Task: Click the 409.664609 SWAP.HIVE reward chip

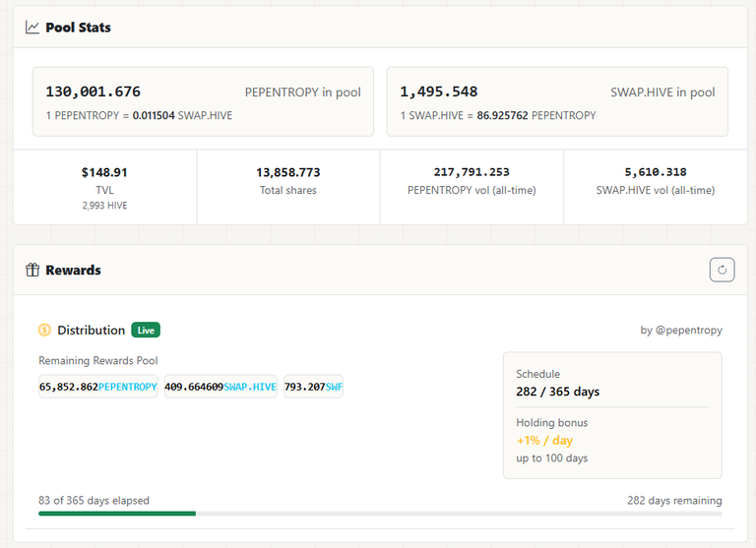Action: [x=220, y=387]
